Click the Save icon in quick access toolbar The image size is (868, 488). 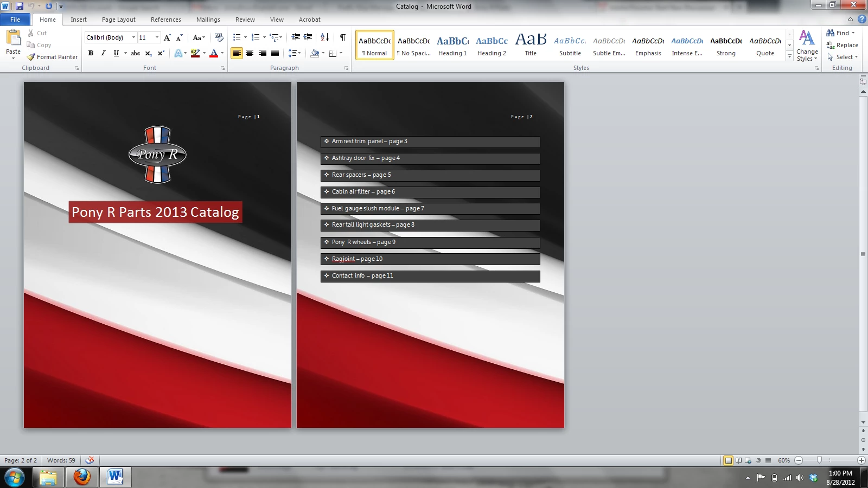coord(20,6)
